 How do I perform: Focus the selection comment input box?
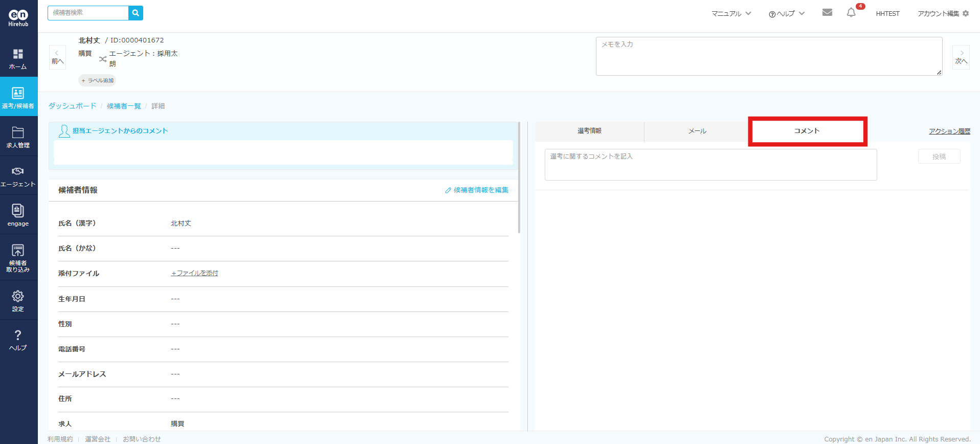pos(710,165)
